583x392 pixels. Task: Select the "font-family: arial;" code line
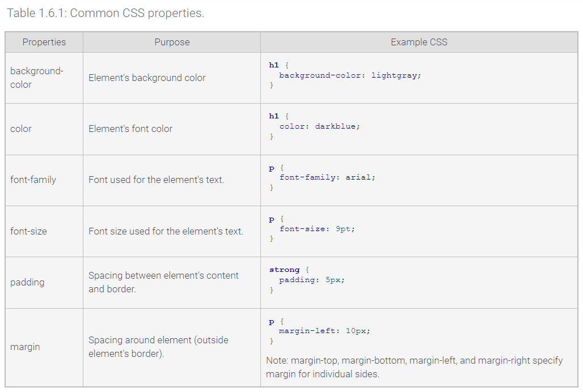pyautogui.click(x=327, y=177)
